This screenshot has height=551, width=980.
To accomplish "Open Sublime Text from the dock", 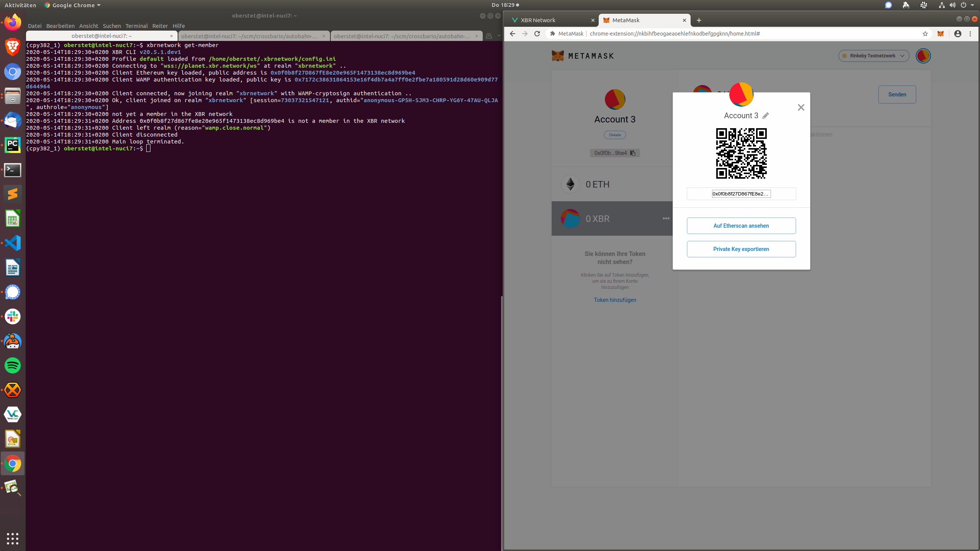I will point(13,194).
